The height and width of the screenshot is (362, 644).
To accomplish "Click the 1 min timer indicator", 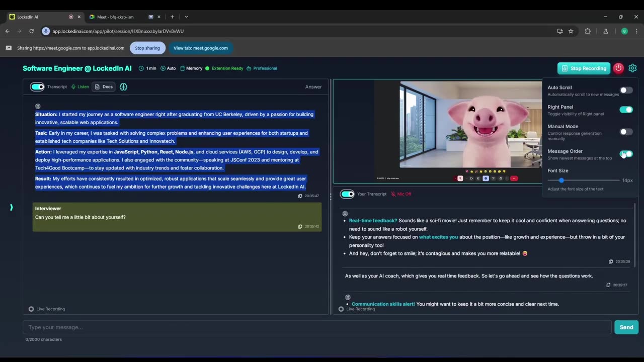I will tap(147, 68).
